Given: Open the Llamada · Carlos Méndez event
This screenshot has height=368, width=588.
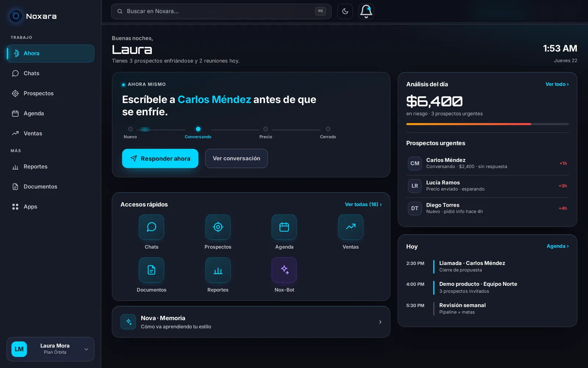Looking at the screenshot, I should [488, 266].
